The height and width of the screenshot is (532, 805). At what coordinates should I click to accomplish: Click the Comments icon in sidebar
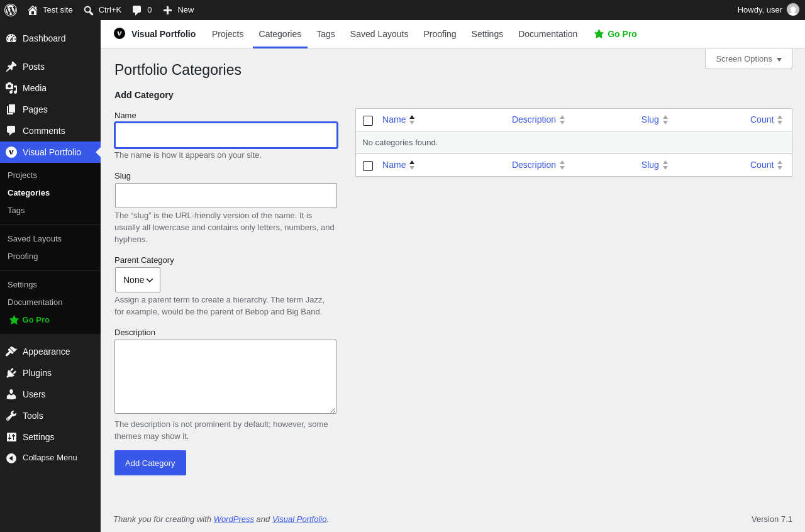[11, 131]
